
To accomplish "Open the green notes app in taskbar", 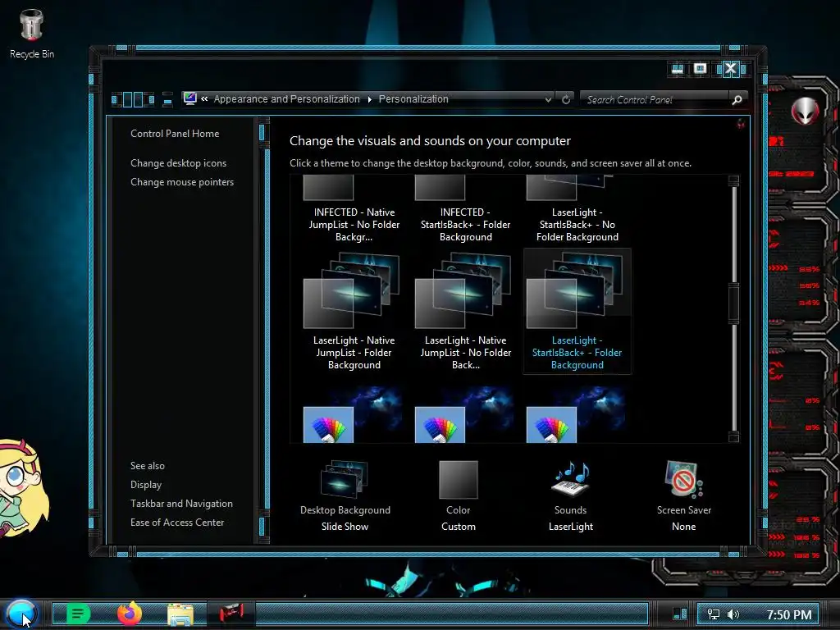I will coord(78,614).
